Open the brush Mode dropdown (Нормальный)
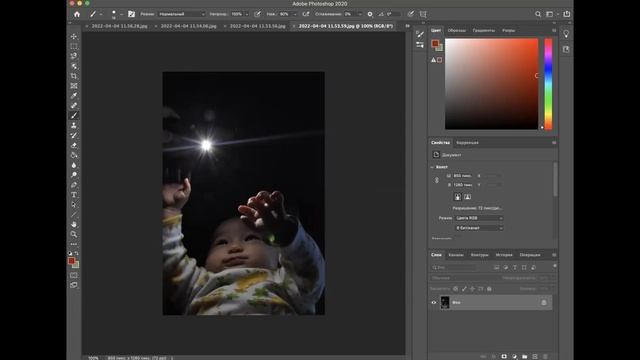Viewport: 640px width, 360px height. (x=182, y=14)
